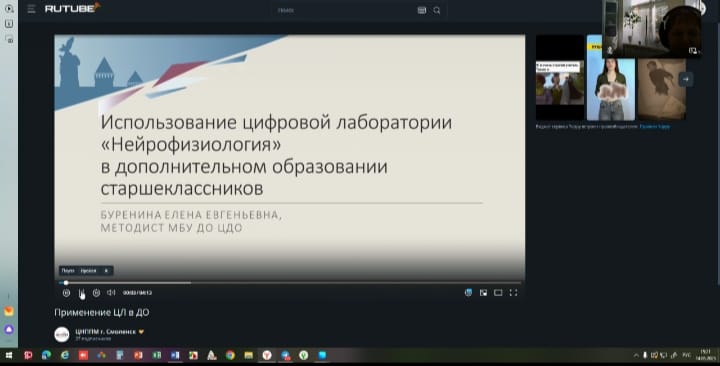The image size is (720, 366).
Task: Mute the video volume
Action: coord(111,293)
